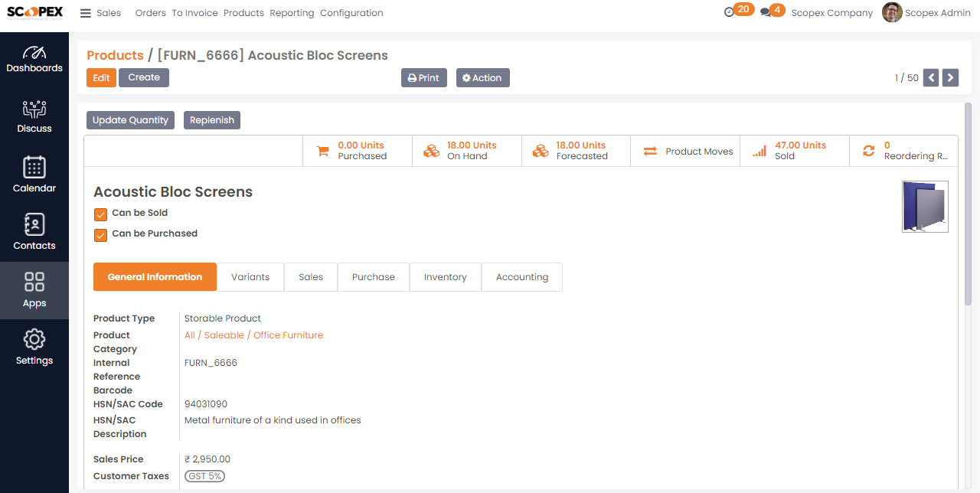Open Discuss from the sidebar
980x493 pixels.
[34, 109]
